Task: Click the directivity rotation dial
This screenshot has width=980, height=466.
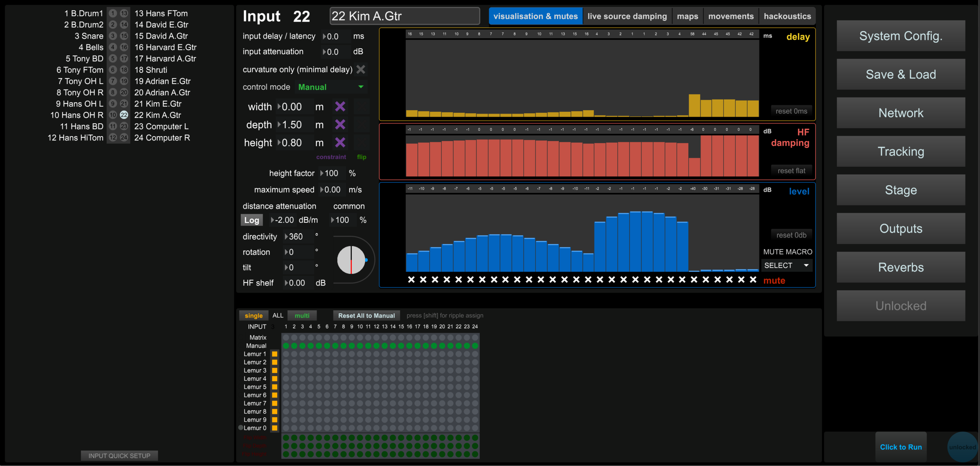Action: 351,260
